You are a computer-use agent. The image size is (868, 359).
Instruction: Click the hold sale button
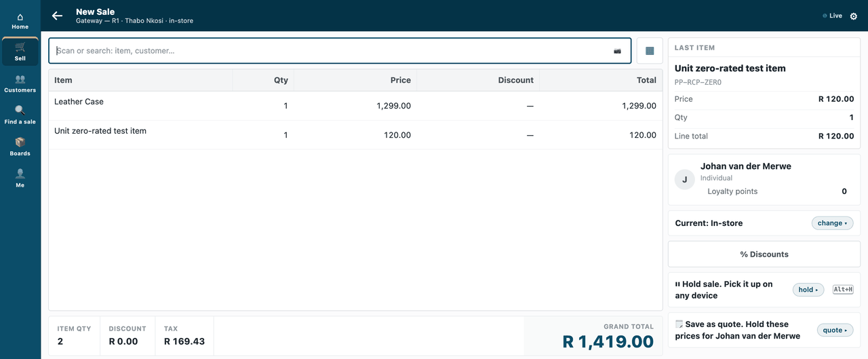tap(808, 290)
